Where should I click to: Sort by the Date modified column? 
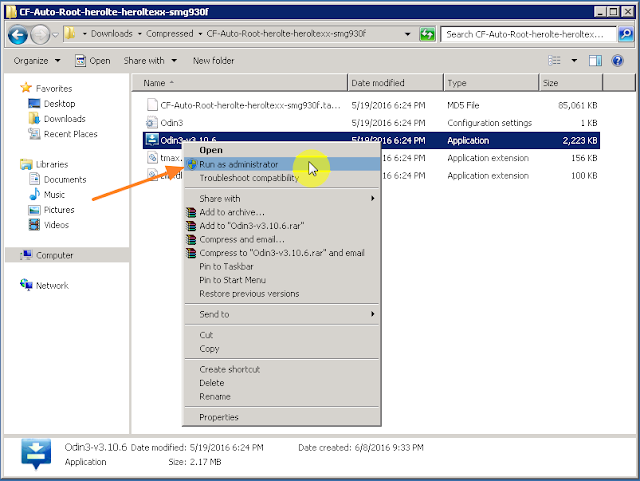point(396,83)
